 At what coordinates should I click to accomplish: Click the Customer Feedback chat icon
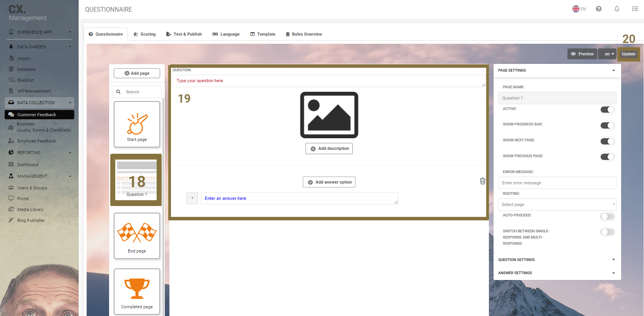pyautogui.click(x=11, y=115)
